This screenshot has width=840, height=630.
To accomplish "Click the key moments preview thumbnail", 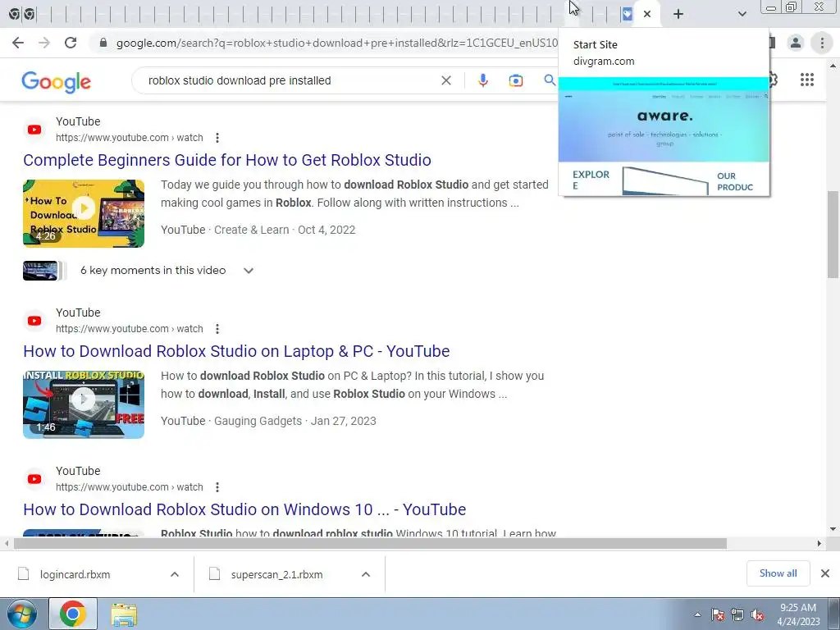I will tap(40, 271).
